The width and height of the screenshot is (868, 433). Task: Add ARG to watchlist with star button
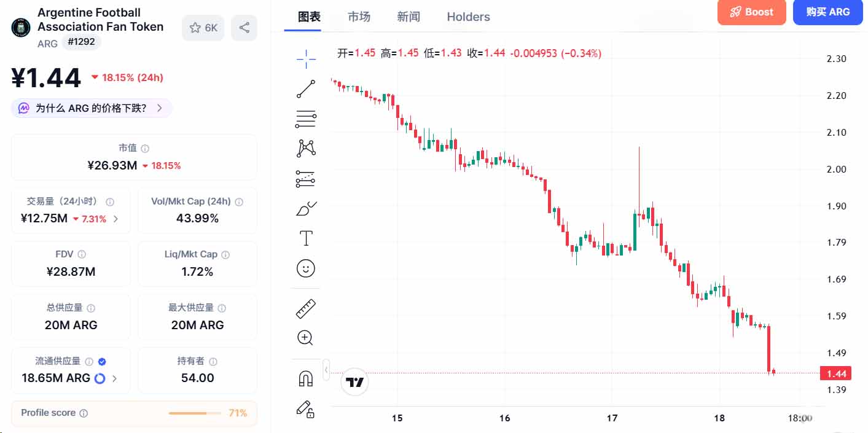point(203,28)
